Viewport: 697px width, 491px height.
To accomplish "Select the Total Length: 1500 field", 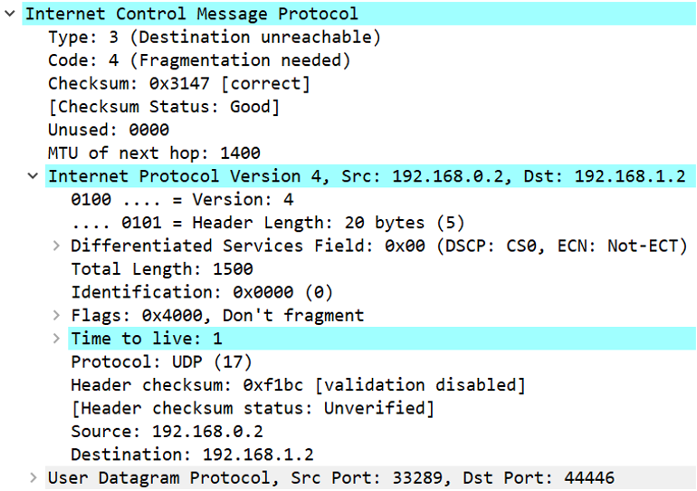I will [x=162, y=269].
